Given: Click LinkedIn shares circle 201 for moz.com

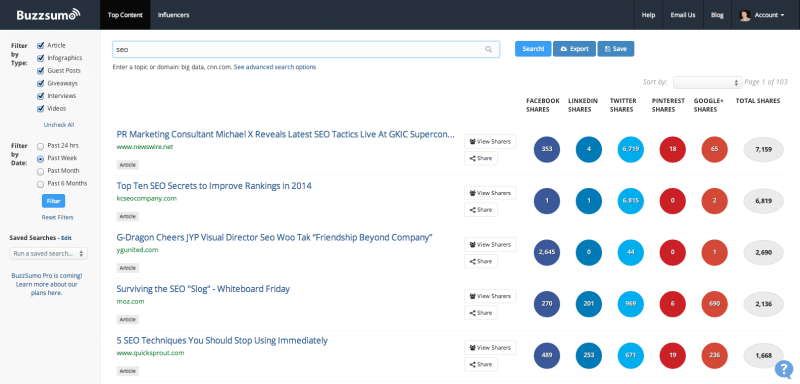Looking at the screenshot, I should [x=589, y=304].
